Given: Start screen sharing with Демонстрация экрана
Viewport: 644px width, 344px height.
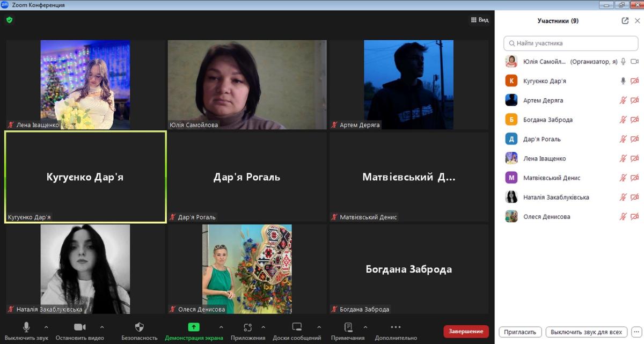Looking at the screenshot, I should pyautogui.click(x=194, y=327).
